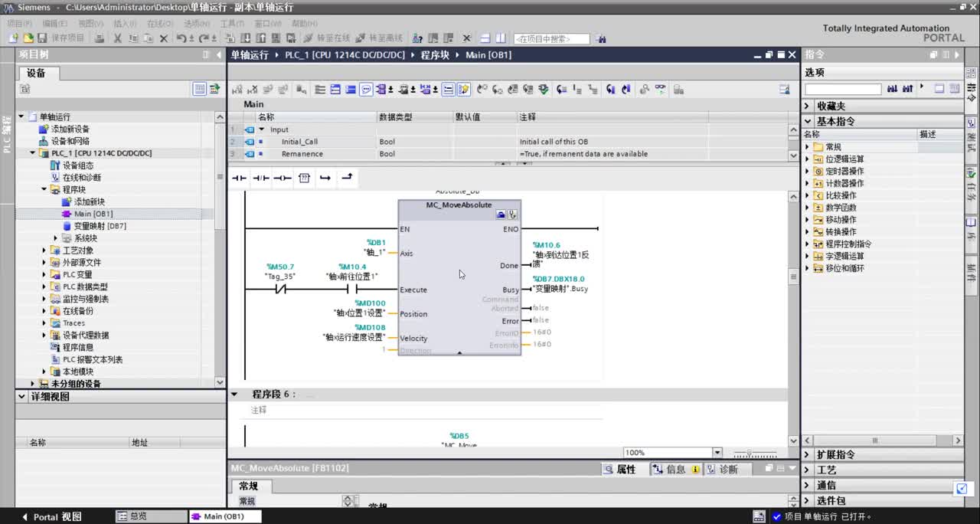Select 添加新块 in project tree
The image size is (980, 524).
point(89,201)
